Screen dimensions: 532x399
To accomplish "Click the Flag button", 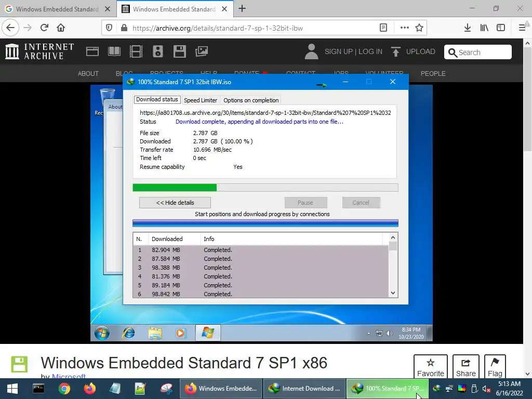I will (495, 366).
